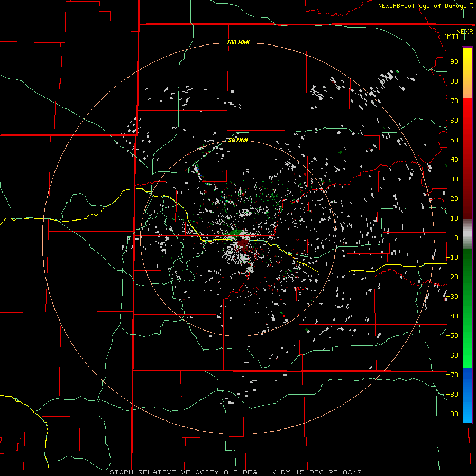Click the 100 NMI range ring label
Screen dimensions: 476x476
(x=238, y=42)
